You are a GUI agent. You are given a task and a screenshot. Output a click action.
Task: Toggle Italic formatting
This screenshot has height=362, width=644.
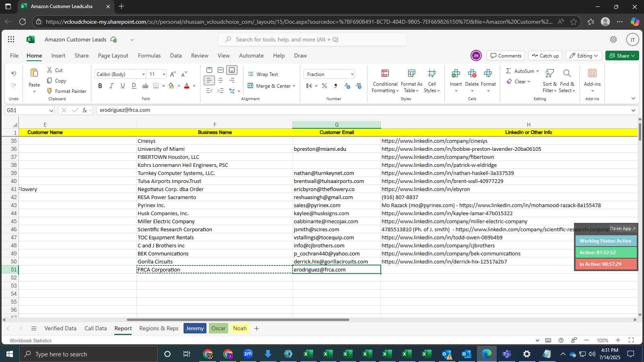pos(111,86)
